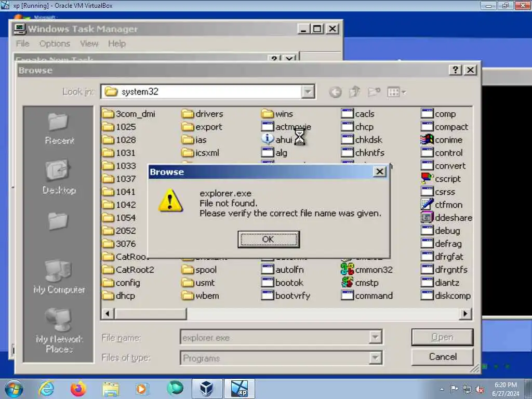Select the dhcp folder
Screen dimensions: 532x399
point(119,296)
